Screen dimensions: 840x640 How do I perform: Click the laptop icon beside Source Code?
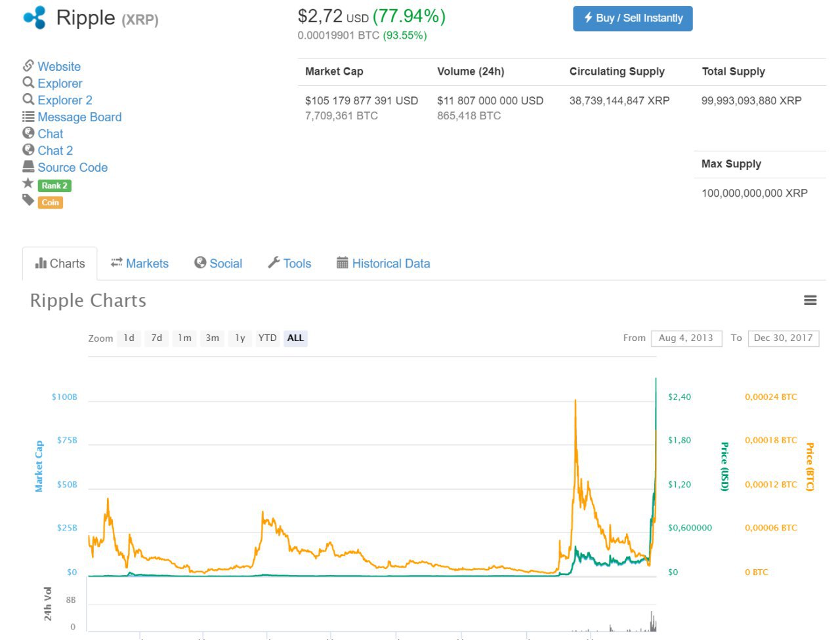point(28,167)
